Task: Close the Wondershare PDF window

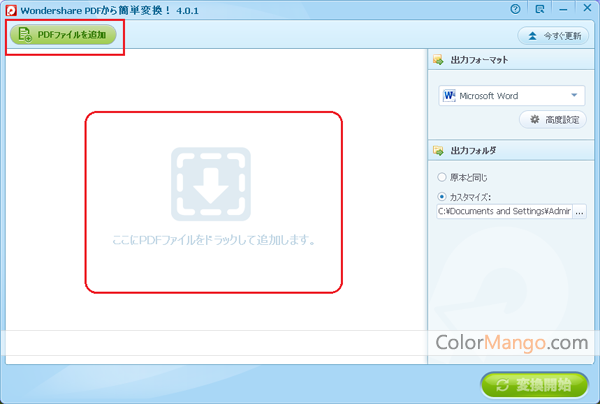Action: [587, 8]
